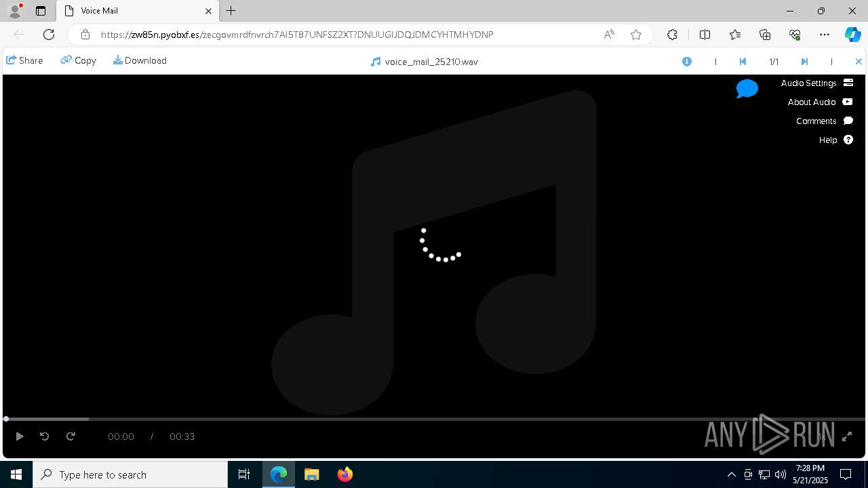The image size is (868, 488).
Task: Open Task View on the taskbar
Action: tap(244, 474)
